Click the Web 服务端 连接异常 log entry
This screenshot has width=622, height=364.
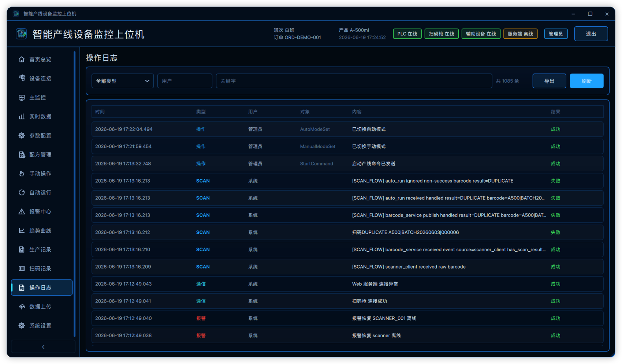pos(347,284)
